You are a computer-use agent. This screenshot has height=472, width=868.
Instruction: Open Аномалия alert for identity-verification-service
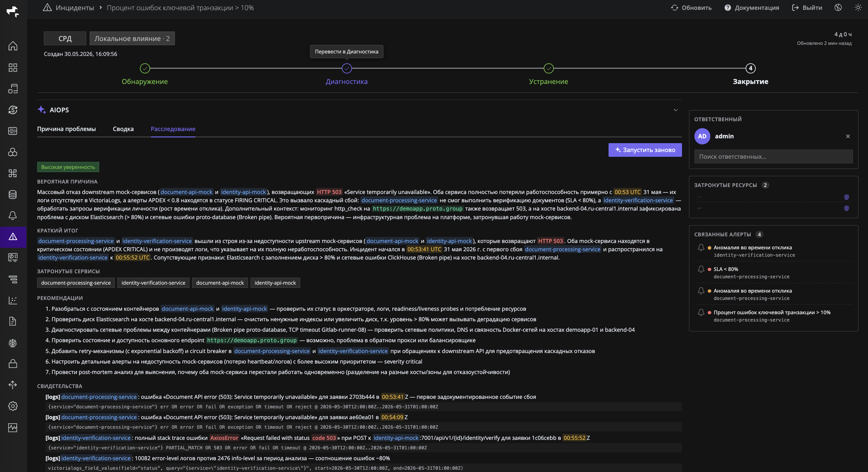(x=774, y=251)
